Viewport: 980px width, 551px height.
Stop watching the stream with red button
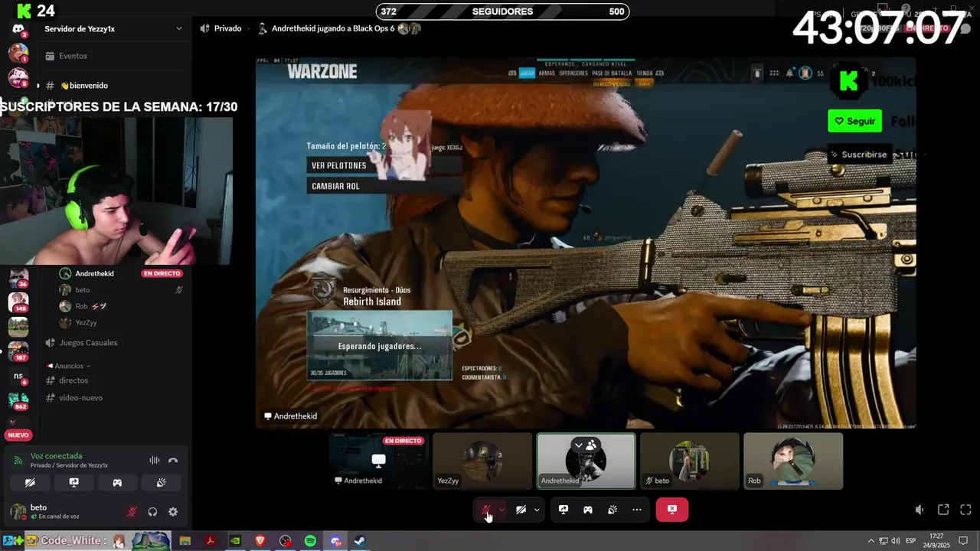coord(672,510)
